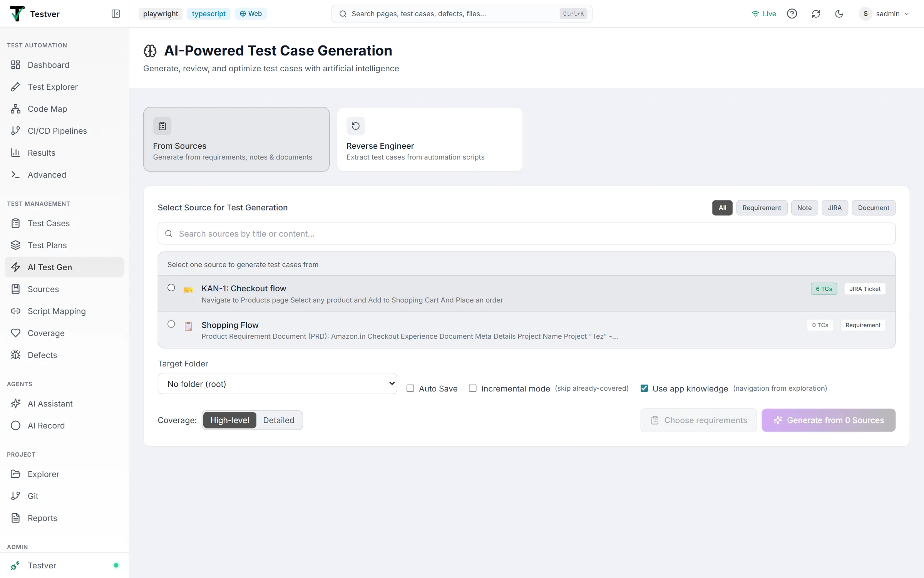
Task: Go to Coverage page
Action: (x=64, y=333)
